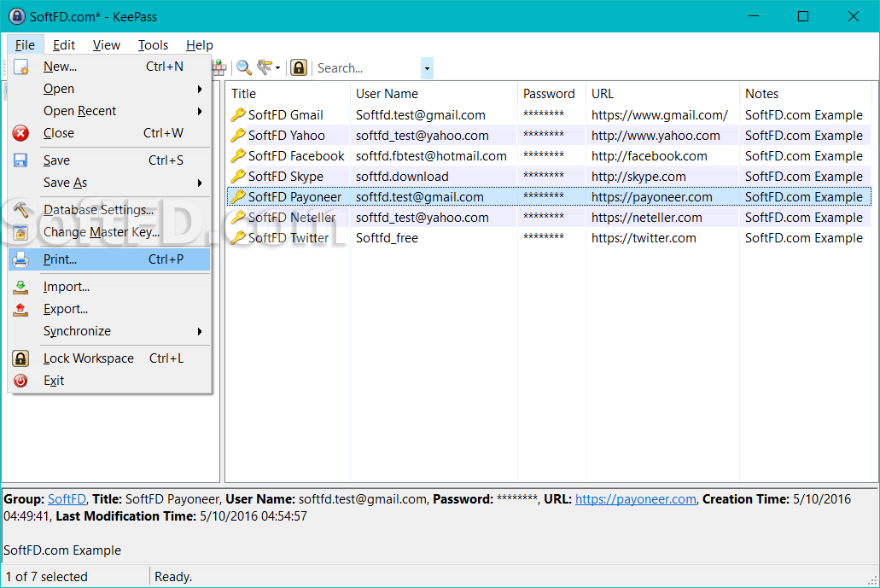880x588 pixels.
Task: Click the Import green arrow icon
Action: [20, 288]
